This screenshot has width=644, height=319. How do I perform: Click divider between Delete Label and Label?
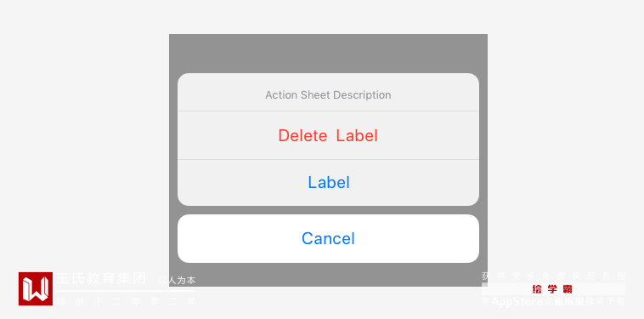[x=328, y=160]
